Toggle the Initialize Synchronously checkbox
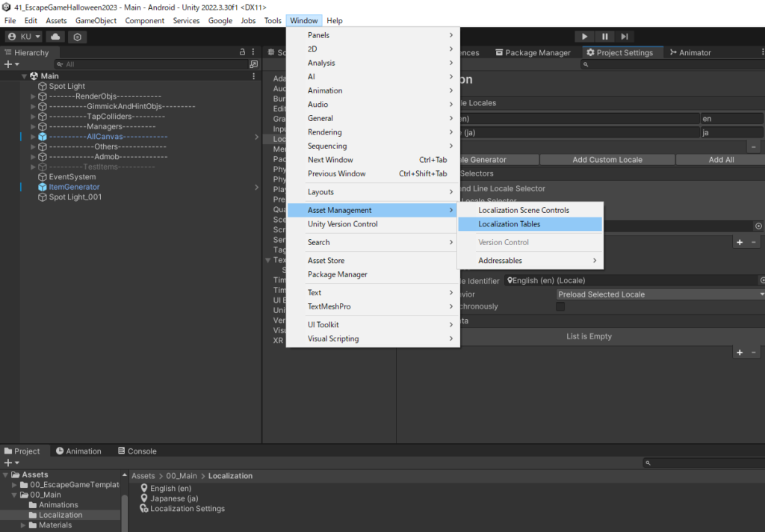This screenshot has height=532, width=765. pos(560,306)
